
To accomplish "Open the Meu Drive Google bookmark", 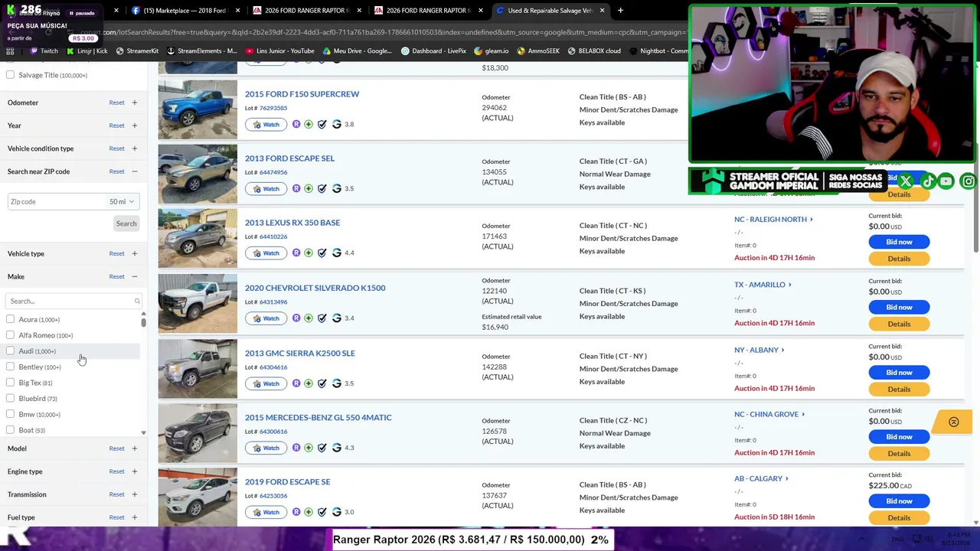I will pos(358,51).
